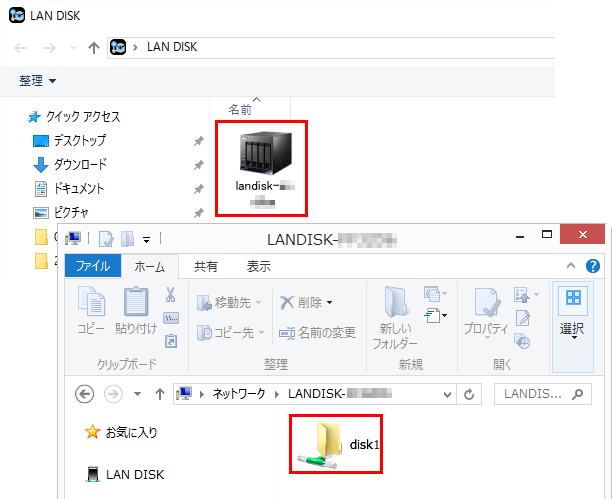Select Documents in Quick Access list
The height and width of the screenshot is (499, 612).
coord(69,189)
